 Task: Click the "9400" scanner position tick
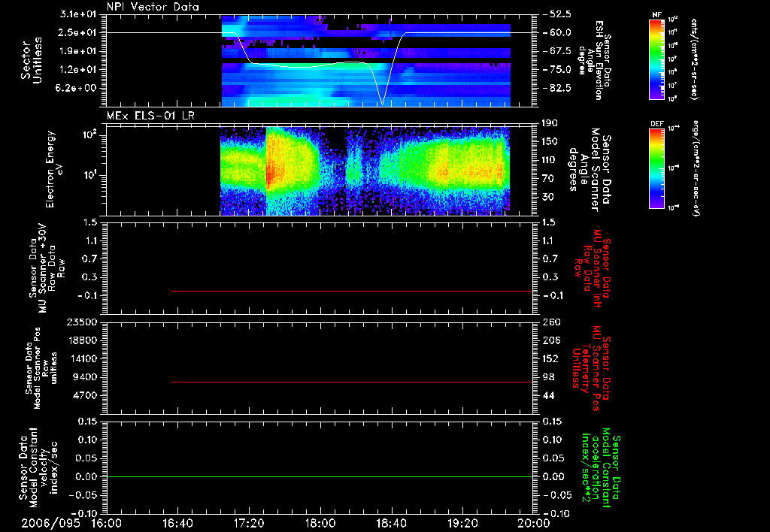click(84, 377)
